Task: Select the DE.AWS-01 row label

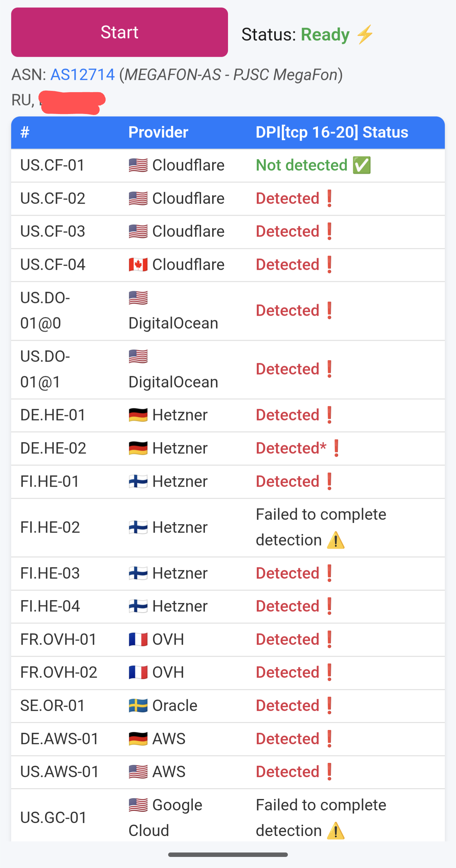Action: tap(59, 738)
